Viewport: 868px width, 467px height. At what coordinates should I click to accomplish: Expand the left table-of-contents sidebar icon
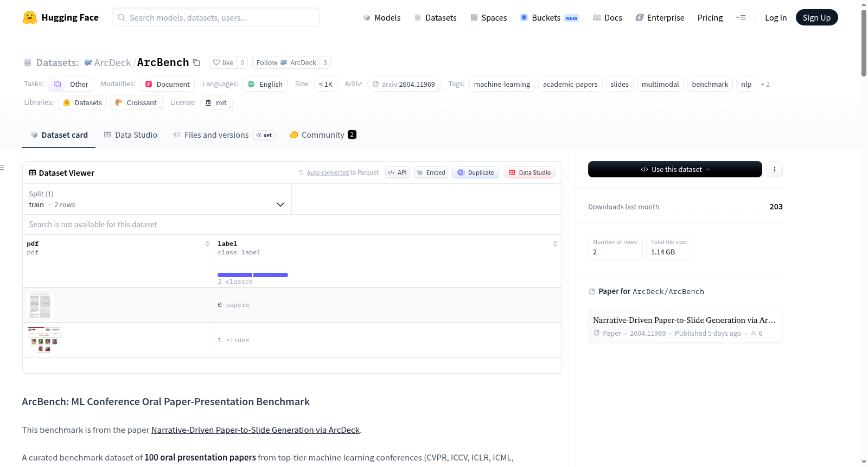click(x=2, y=168)
